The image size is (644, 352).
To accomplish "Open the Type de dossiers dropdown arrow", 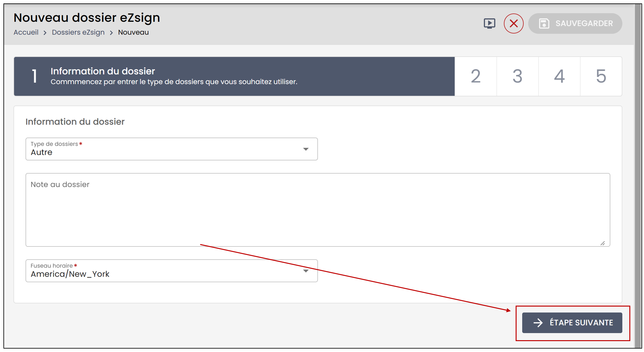I will point(306,149).
